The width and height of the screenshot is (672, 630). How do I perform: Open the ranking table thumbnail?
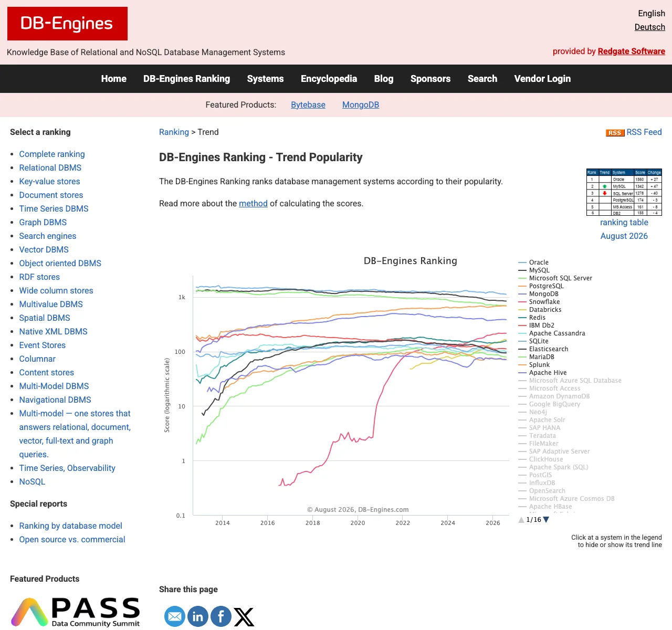(x=624, y=192)
